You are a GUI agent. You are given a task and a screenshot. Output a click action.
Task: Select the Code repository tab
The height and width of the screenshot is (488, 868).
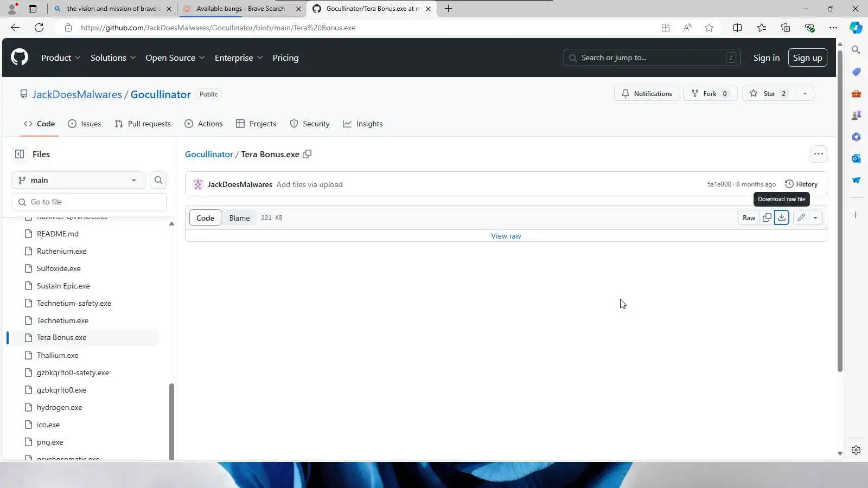pyautogui.click(x=39, y=124)
